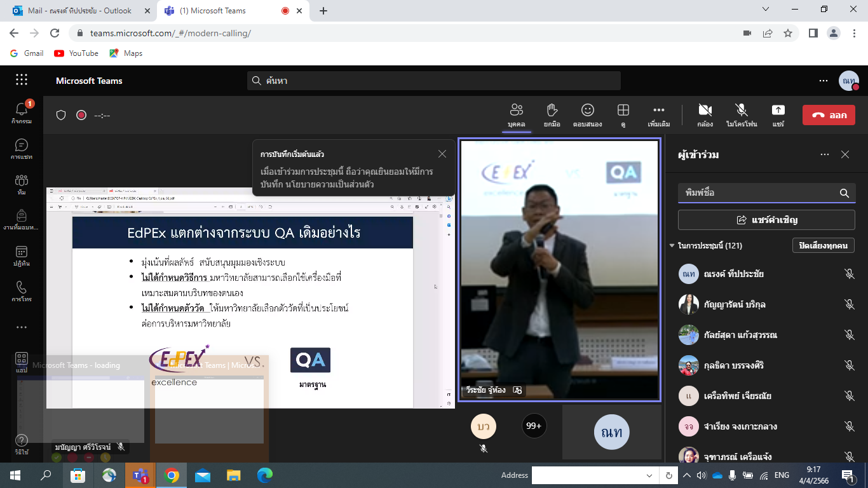Open more apps ellipsis in Teams sidebar
Viewport: 868px width, 488px height.
point(22,327)
